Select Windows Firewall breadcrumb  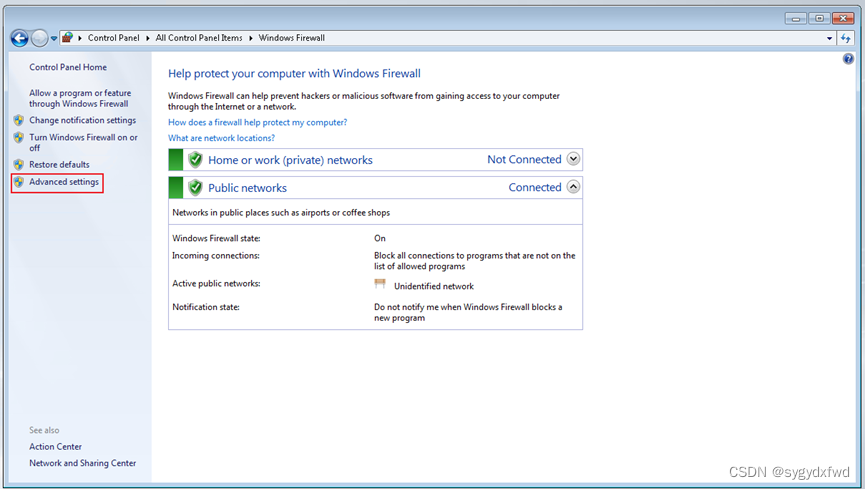291,38
